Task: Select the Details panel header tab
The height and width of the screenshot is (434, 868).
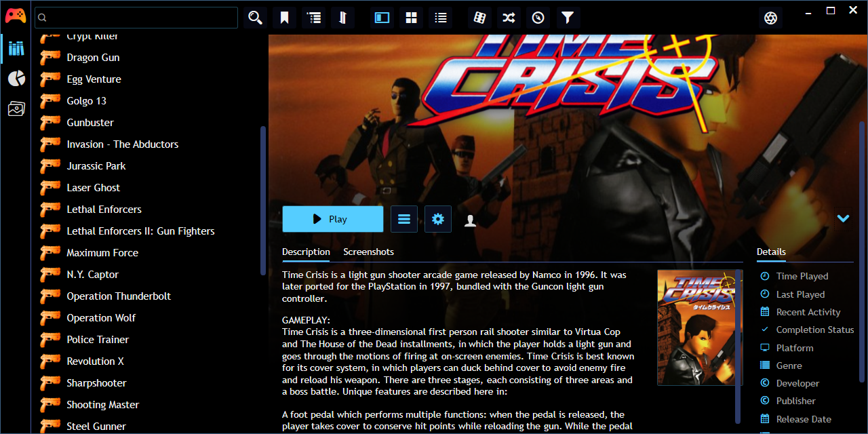Action: (x=771, y=252)
